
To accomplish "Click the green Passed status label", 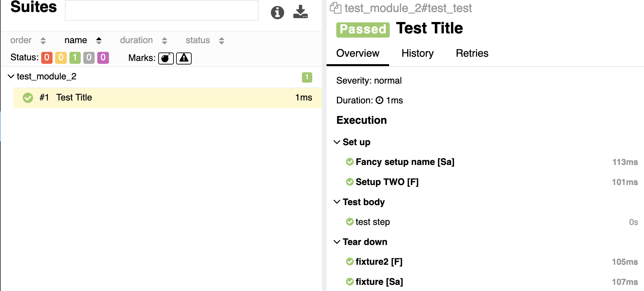I will tap(363, 30).
